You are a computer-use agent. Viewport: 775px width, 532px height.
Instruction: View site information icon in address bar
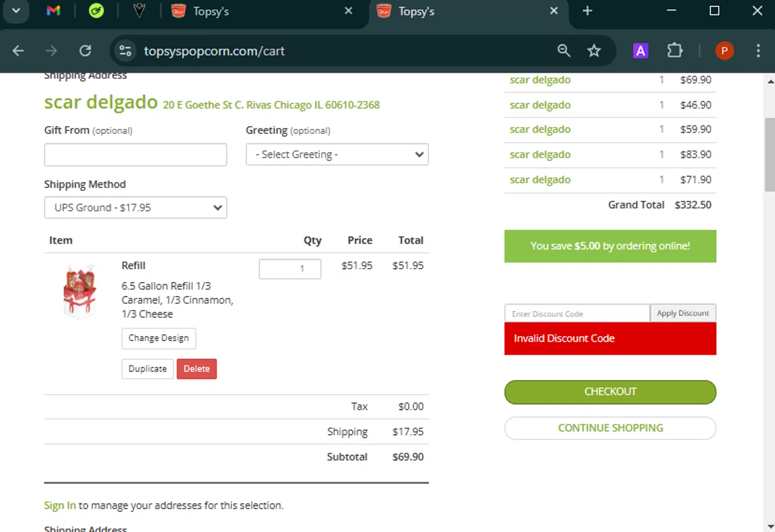(x=125, y=51)
